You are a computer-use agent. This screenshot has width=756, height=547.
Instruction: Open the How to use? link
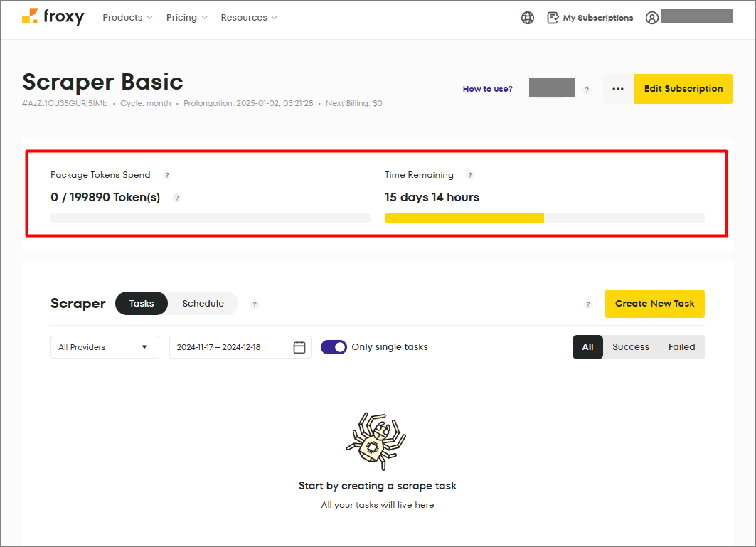(x=487, y=89)
